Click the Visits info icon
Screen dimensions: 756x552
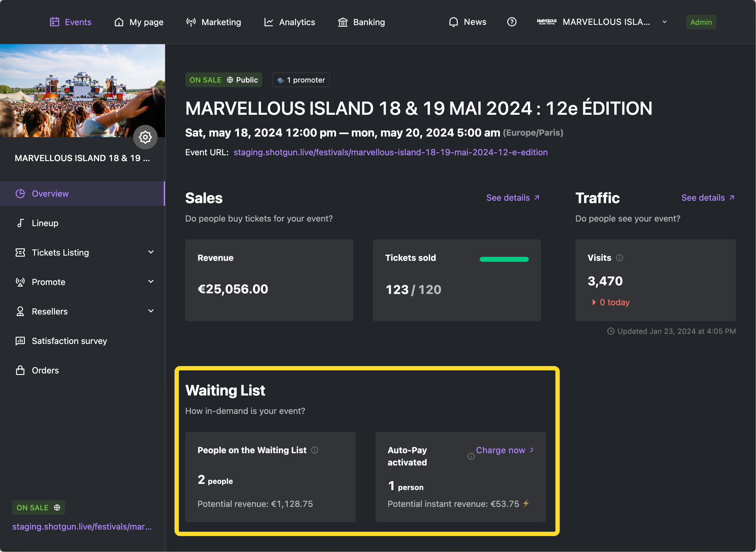[620, 258]
